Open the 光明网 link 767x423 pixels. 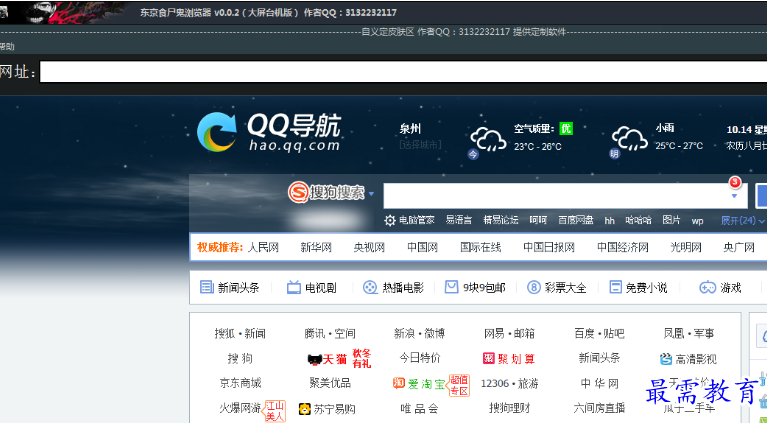[x=686, y=247]
